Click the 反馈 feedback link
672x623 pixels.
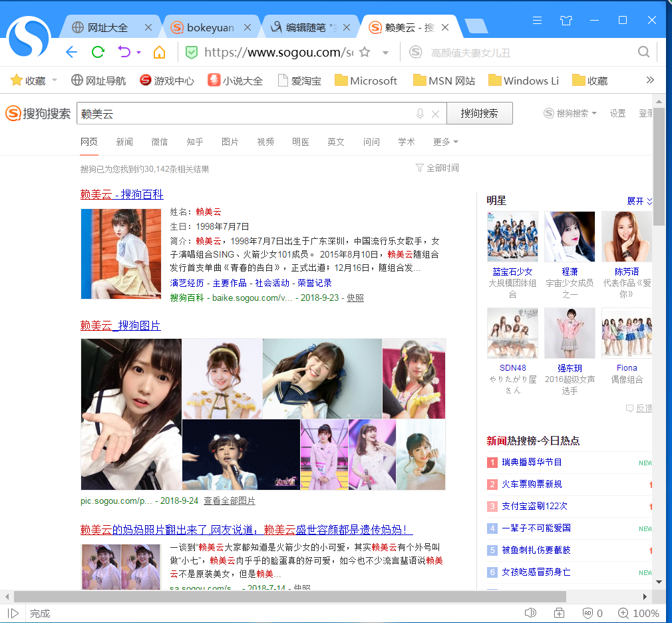coord(640,408)
